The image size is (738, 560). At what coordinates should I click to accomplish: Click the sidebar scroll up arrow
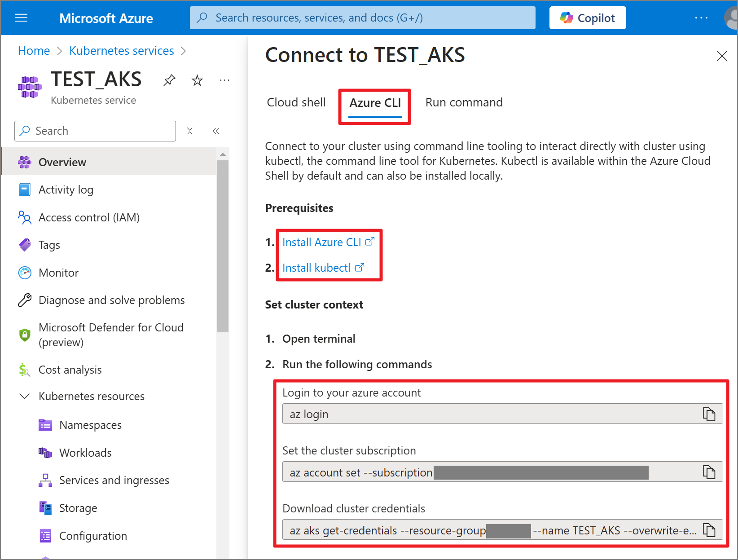tap(223, 154)
